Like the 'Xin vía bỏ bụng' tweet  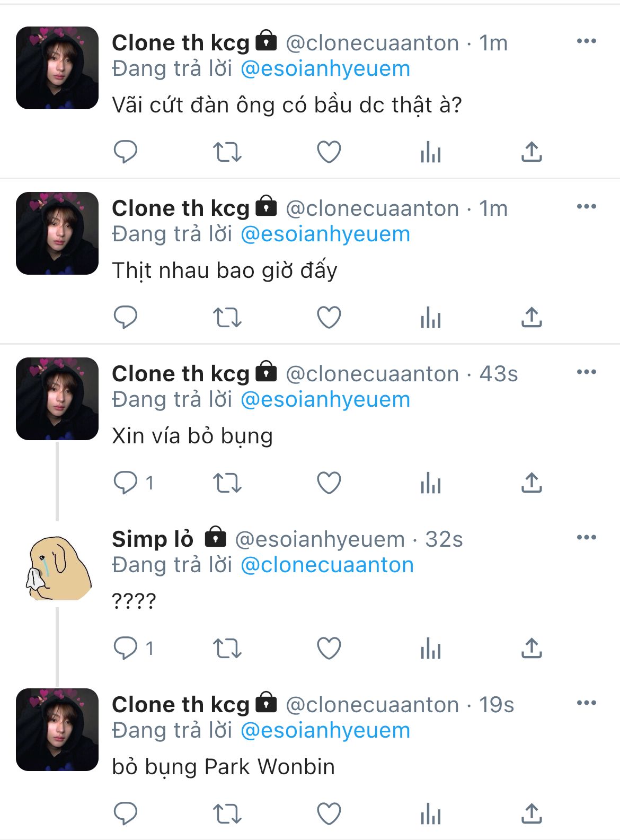point(329,483)
